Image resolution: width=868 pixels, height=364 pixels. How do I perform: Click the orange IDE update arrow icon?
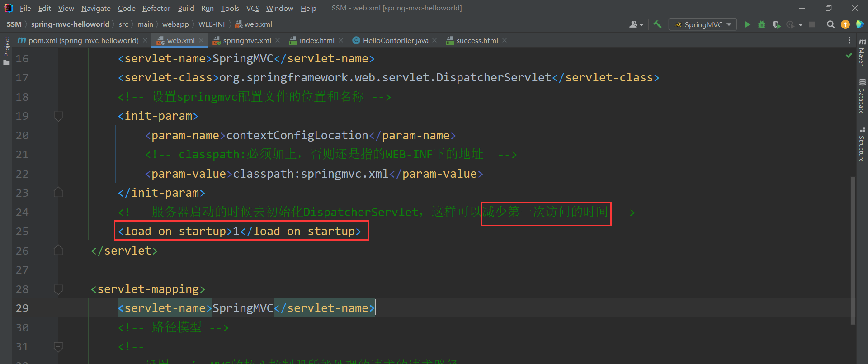[x=845, y=24]
